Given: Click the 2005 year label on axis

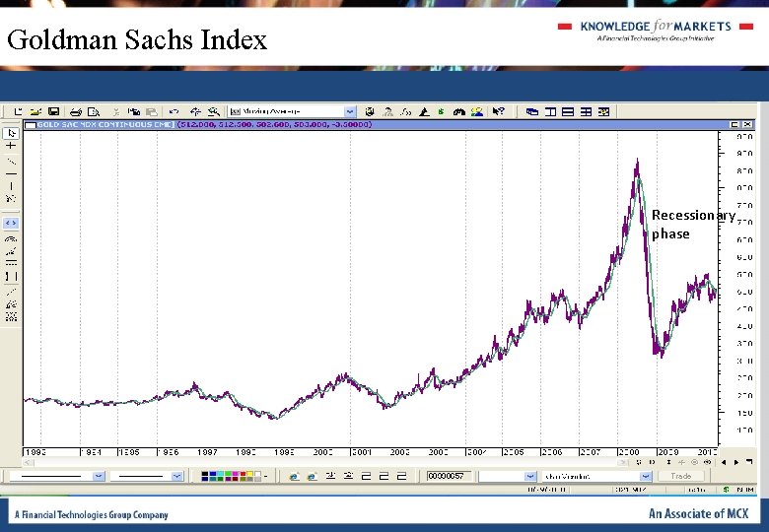Looking at the screenshot, I should tap(514, 452).
